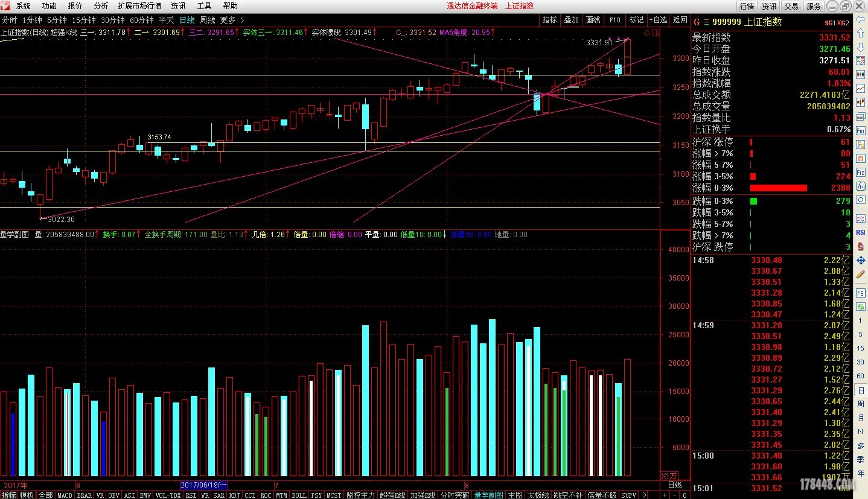This screenshot has width=868, height=499.
Task: Select the 分时 period tab
Action: tap(10, 20)
